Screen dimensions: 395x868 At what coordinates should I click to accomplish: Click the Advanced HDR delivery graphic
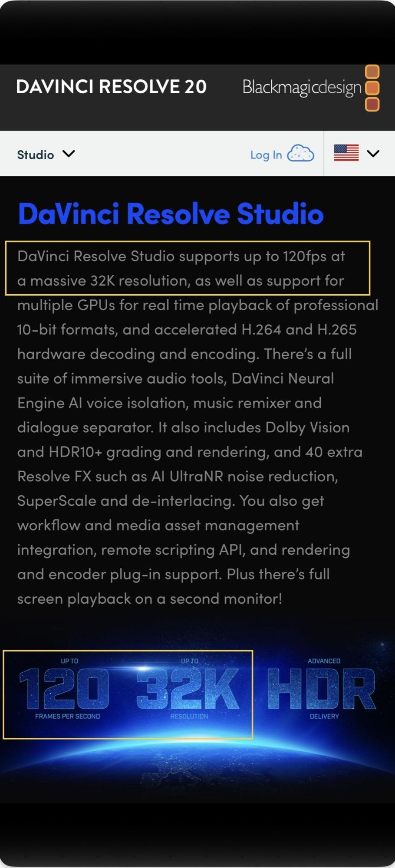[322, 689]
